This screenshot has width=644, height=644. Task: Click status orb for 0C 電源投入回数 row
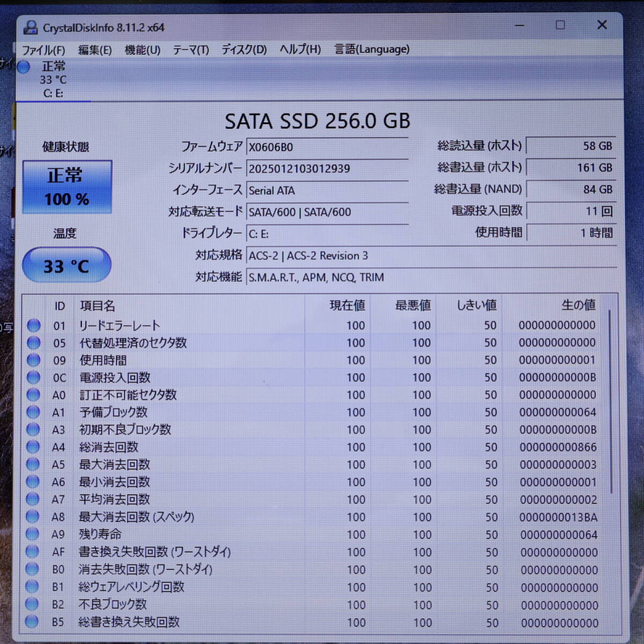click(33, 377)
